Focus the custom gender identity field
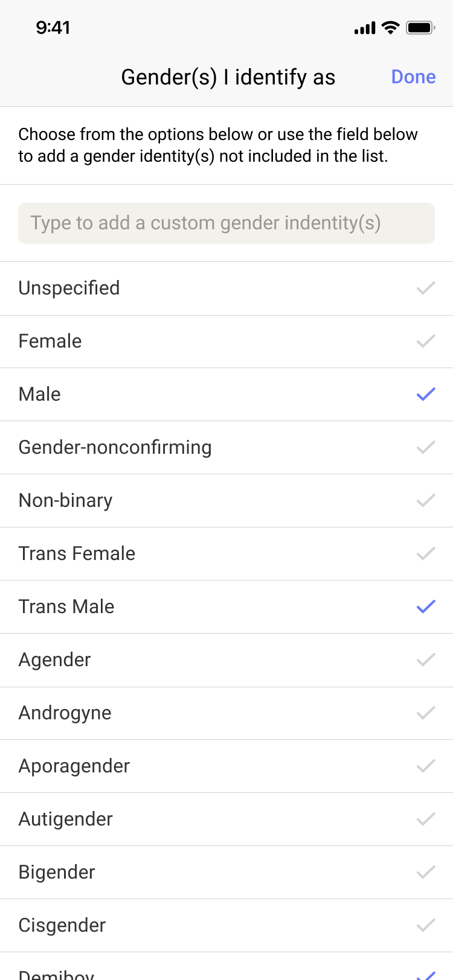This screenshot has width=453, height=980. 226,223
